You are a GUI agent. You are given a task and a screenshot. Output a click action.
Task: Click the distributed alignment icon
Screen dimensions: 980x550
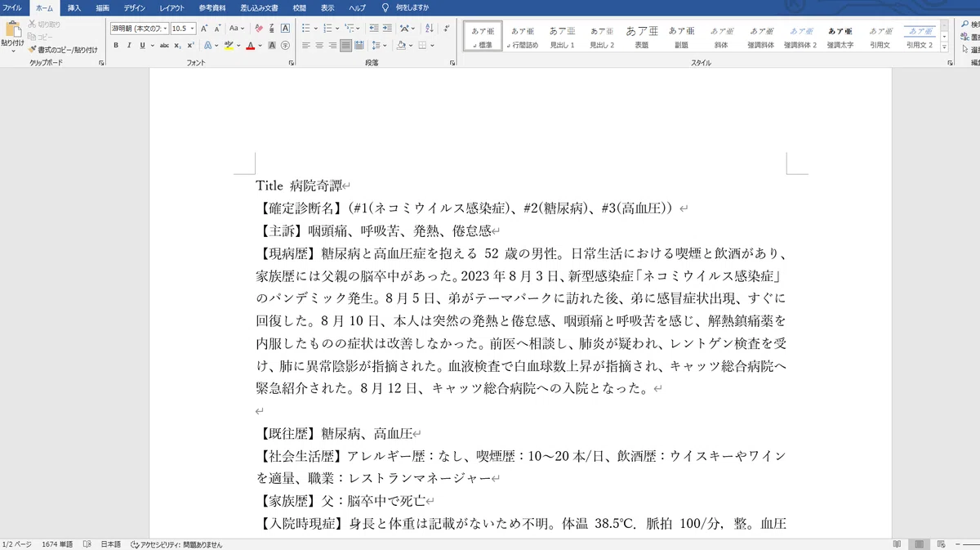pyautogui.click(x=360, y=46)
